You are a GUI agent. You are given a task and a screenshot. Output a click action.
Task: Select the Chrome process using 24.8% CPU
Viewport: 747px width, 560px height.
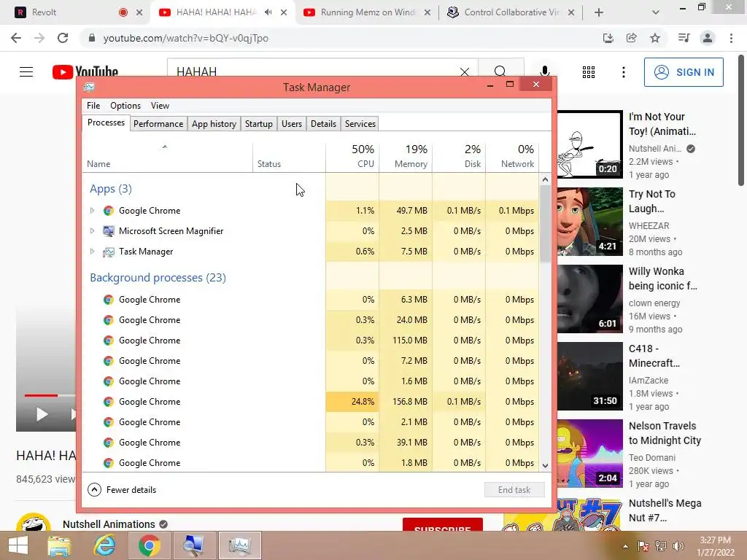tap(311, 402)
